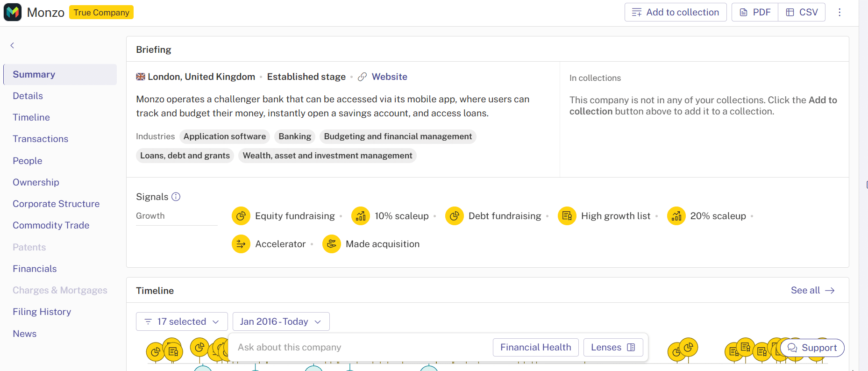Click the Made acquisition signal icon
The image size is (868, 371).
click(332, 244)
